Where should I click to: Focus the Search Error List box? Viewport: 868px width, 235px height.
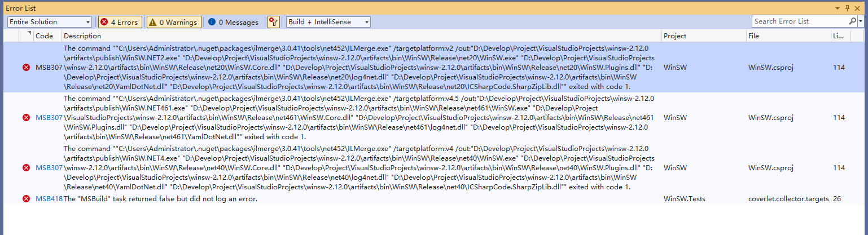click(800, 21)
